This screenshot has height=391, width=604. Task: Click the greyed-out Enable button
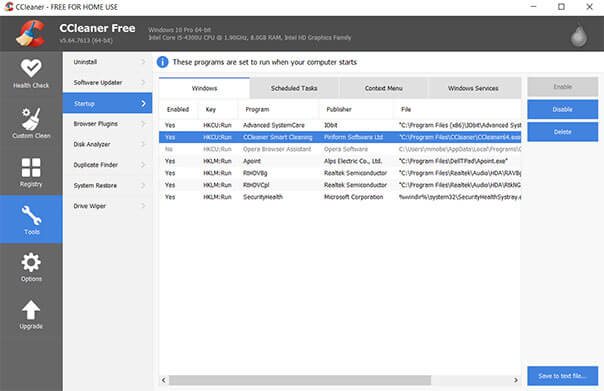pyautogui.click(x=562, y=87)
